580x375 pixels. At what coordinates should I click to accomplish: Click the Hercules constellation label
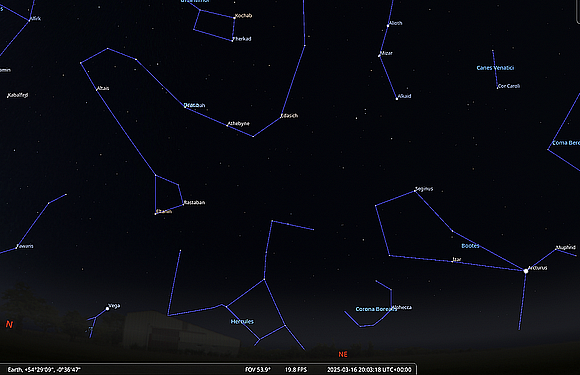pos(242,321)
